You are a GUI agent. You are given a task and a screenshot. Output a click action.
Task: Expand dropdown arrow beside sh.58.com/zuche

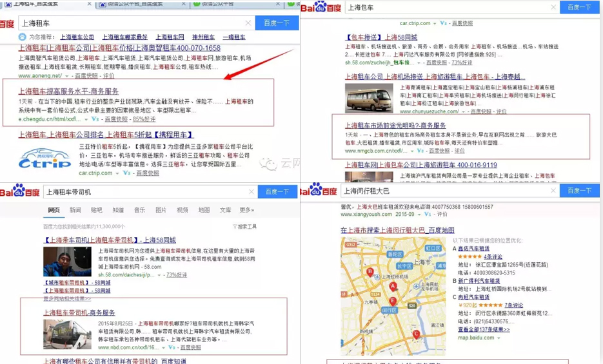click(419, 62)
